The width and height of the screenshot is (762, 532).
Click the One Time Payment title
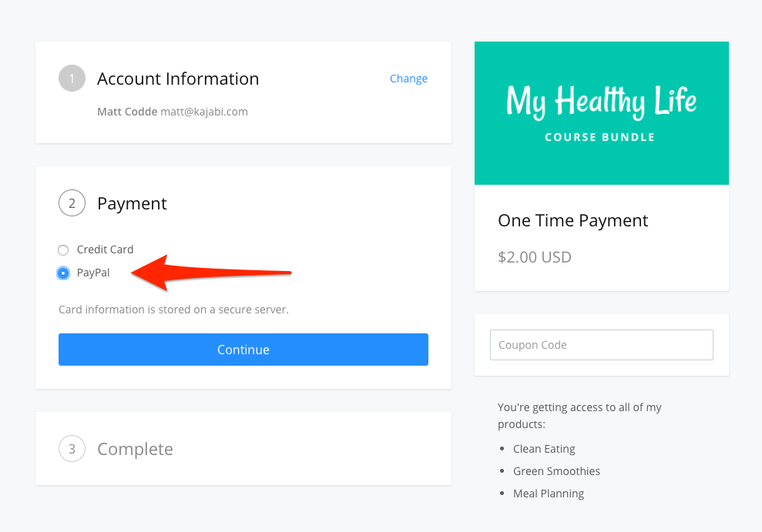coord(573,221)
